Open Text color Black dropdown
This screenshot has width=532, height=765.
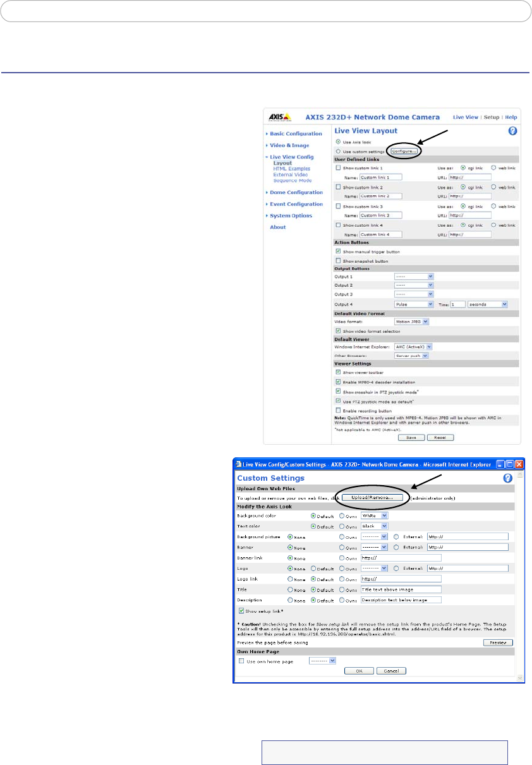click(x=375, y=526)
